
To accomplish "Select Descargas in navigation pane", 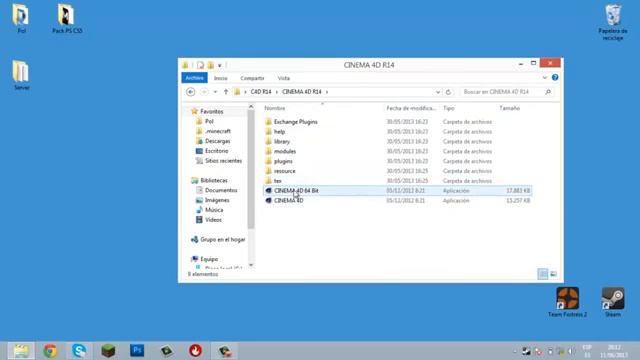I will [217, 141].
